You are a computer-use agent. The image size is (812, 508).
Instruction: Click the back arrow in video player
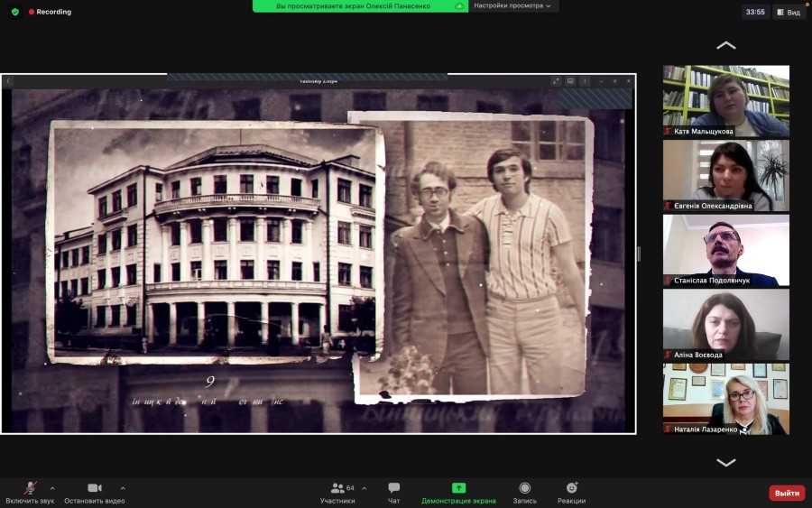pos(8,81)
